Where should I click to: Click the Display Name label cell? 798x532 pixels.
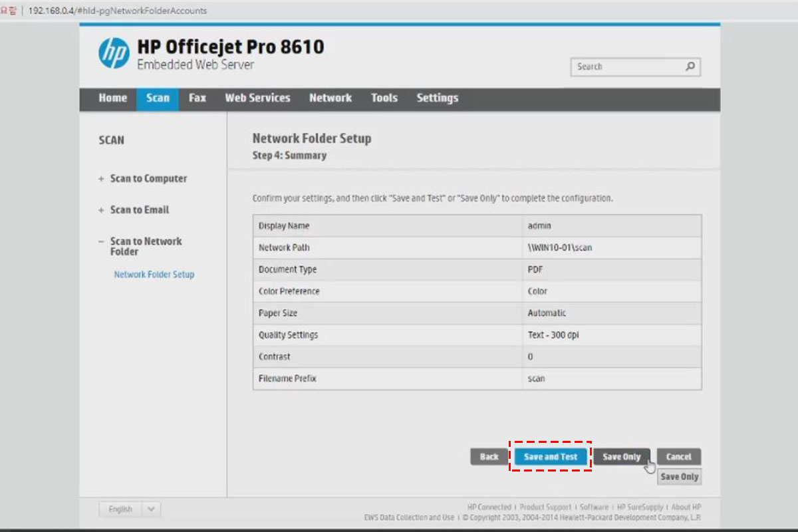tap(387, 226)
